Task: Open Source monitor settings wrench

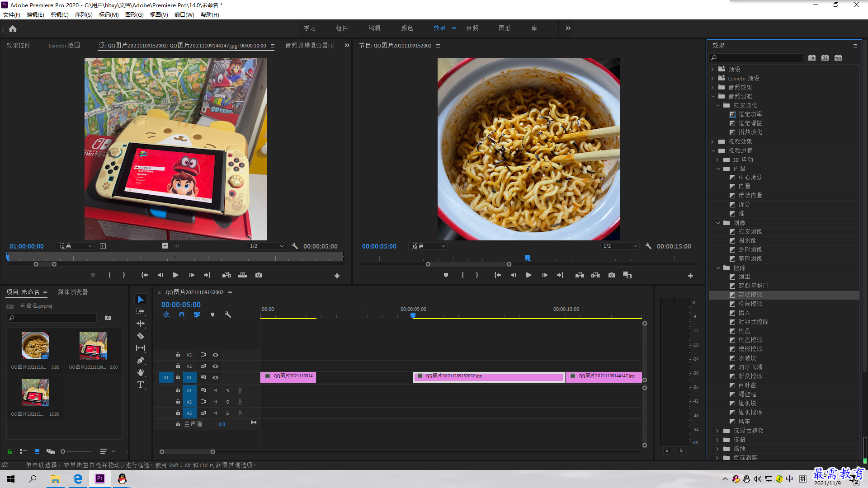Action: tap(295, 246)
